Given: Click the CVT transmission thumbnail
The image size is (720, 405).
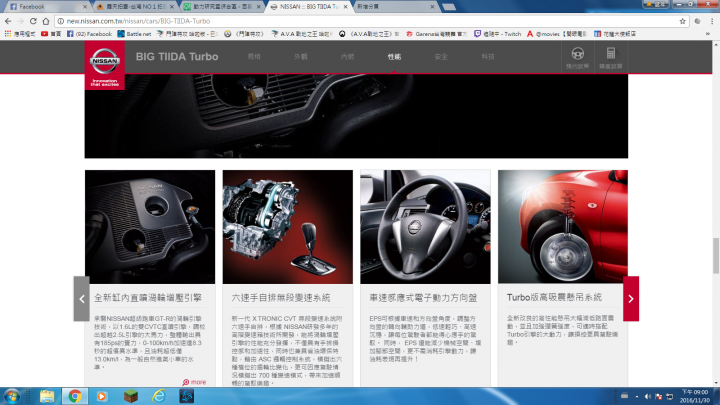Looking at the screenshot, I should [288, 227].
